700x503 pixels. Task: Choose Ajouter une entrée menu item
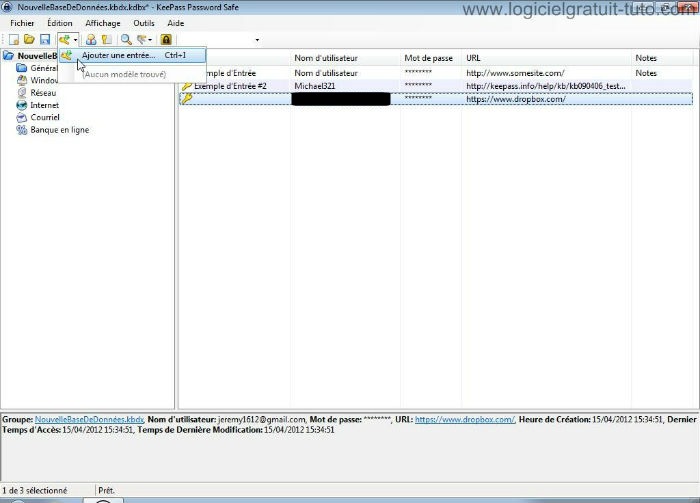tap(133, 55)
